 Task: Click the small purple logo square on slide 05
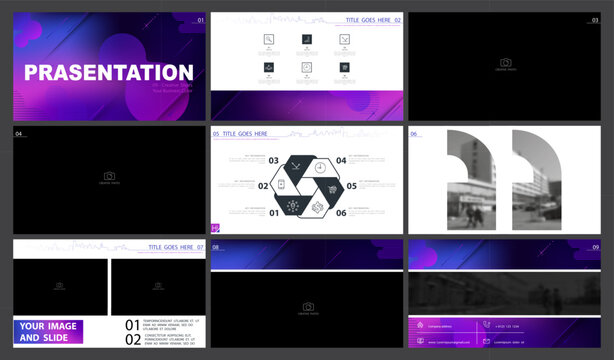215,228
